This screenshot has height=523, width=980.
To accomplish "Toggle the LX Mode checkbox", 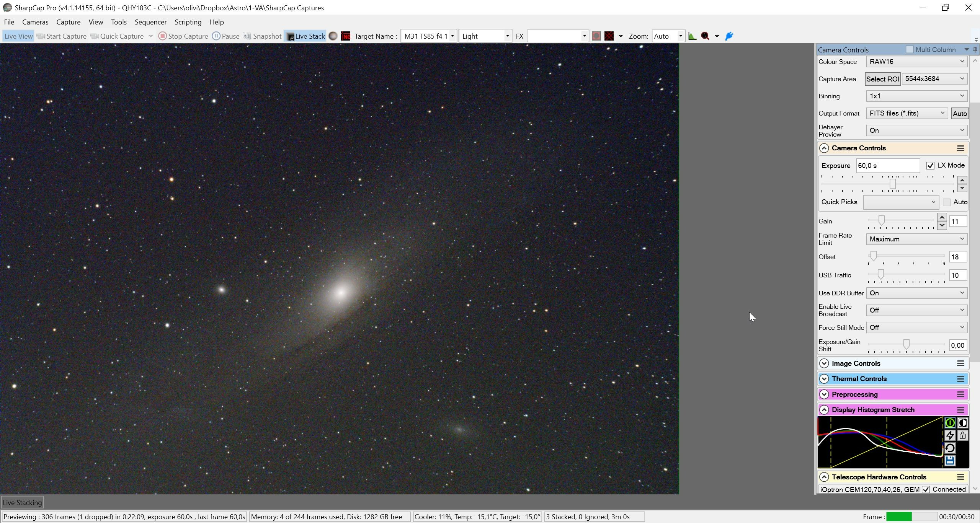I will pos(930,166).
